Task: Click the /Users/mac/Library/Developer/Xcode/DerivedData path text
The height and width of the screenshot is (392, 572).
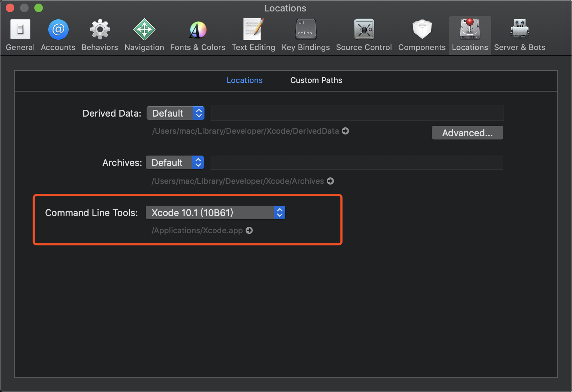Action: click(246, 131)
